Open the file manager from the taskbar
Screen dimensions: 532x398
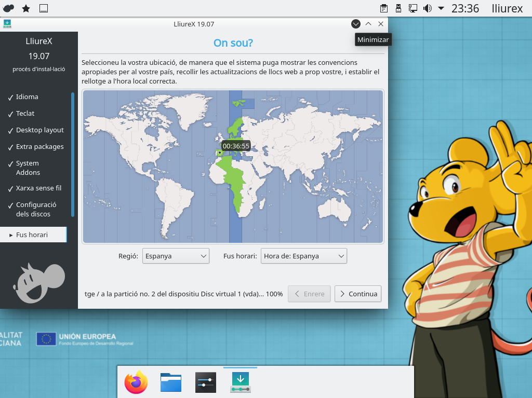[x=170, y=382]
